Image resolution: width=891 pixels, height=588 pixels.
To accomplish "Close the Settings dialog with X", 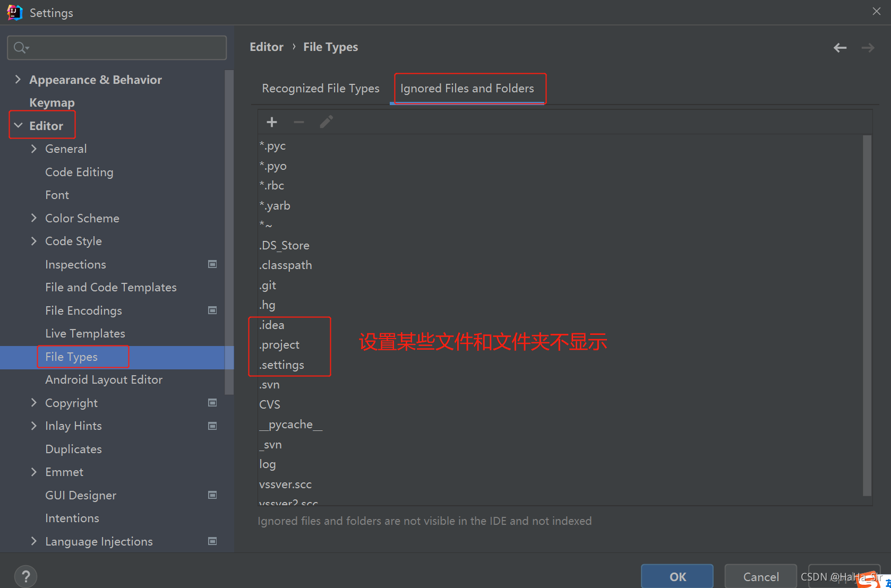I will 876,11.
